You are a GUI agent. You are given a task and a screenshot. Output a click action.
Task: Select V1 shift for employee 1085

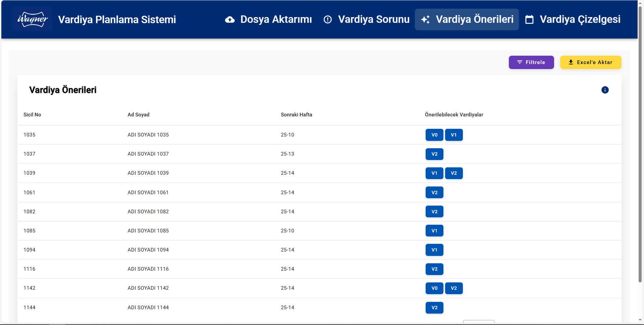click(x=434, y=231)
